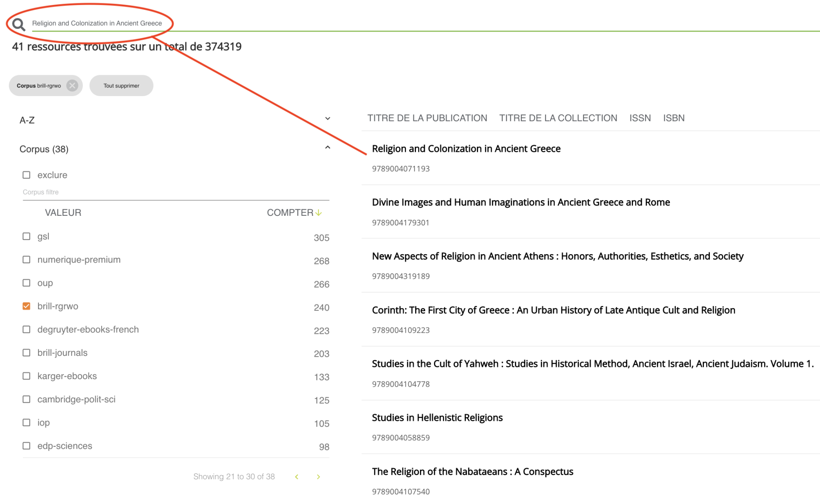Expand the A-Z facet section

coord(328,118)
